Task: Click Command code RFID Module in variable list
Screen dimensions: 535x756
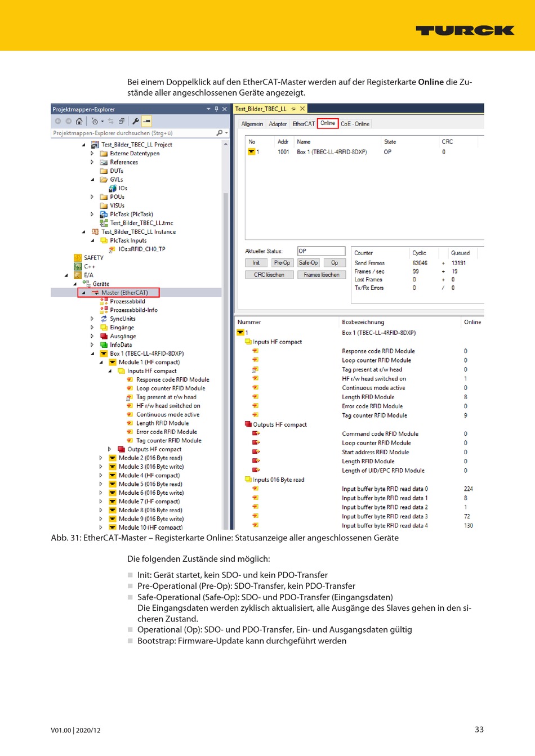Action: click(x=380, y=433)
